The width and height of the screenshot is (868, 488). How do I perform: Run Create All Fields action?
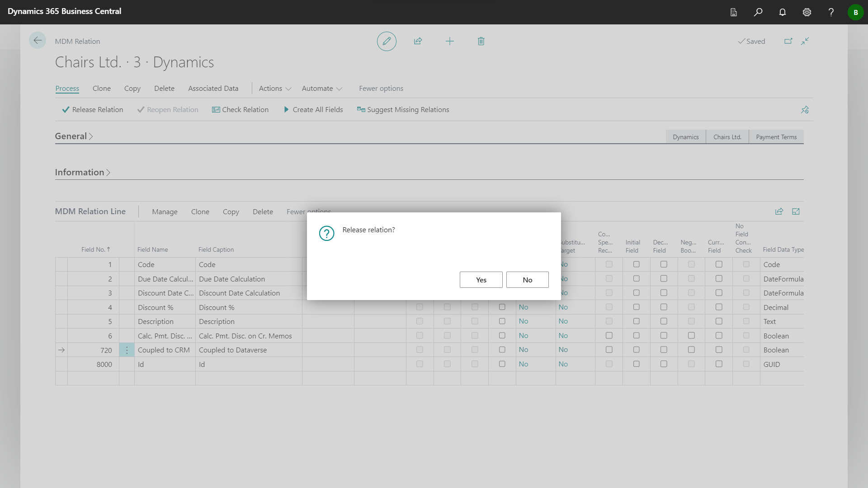coord(313,110)
